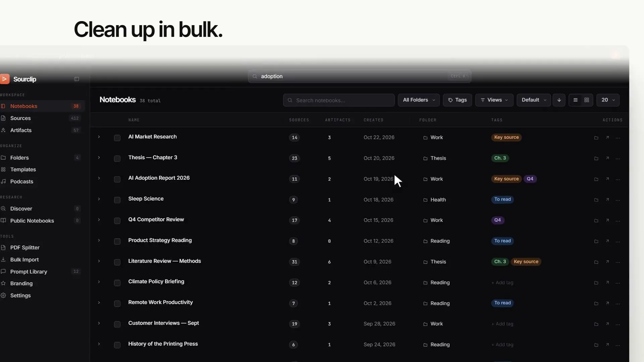
Task: Click the Sourclip logo icon
Action: 5,79
